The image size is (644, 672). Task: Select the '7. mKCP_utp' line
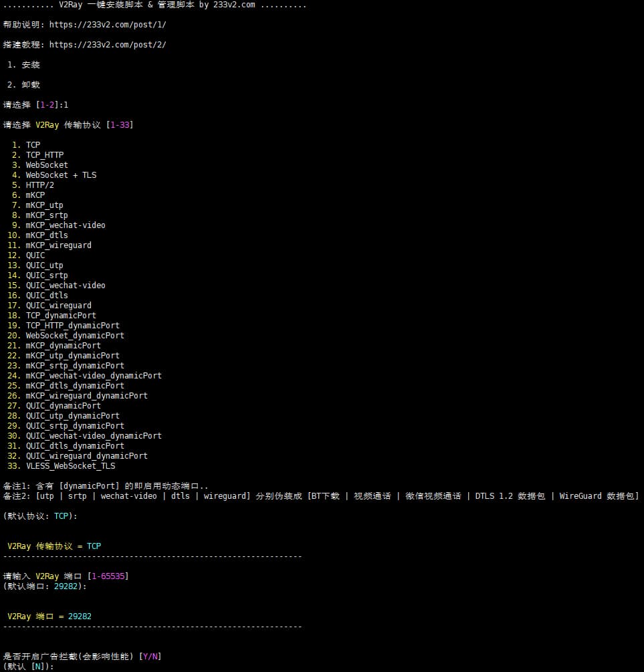tap(37, 205)
